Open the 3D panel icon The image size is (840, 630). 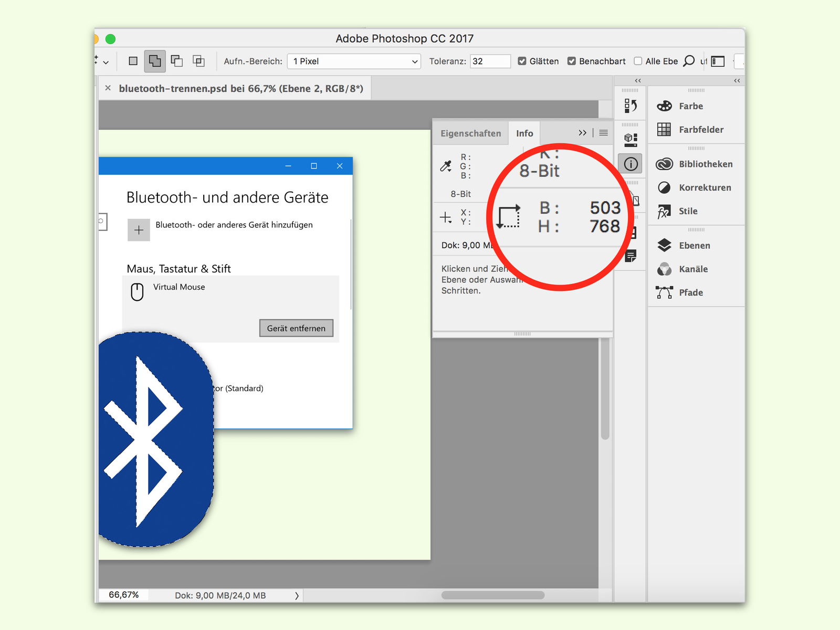click(x=631, y=140)
